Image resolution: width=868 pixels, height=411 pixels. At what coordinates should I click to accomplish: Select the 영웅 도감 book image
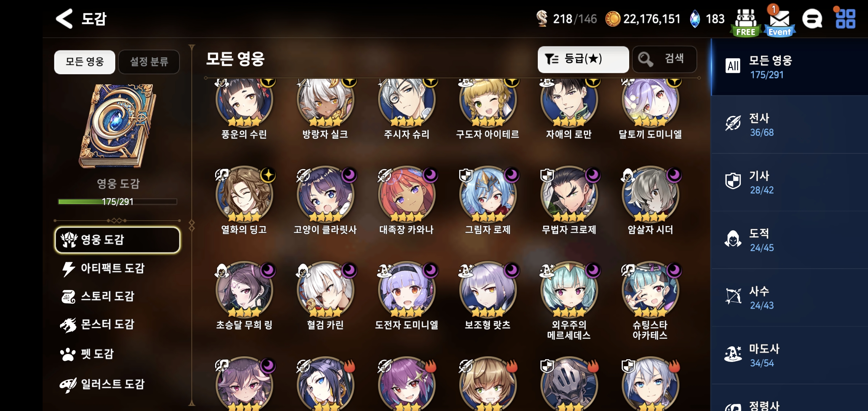[x=118, y=126]
